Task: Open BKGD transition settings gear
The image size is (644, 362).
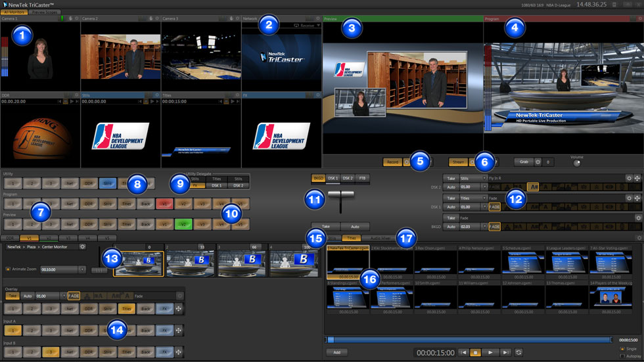Action: point(638,218)
